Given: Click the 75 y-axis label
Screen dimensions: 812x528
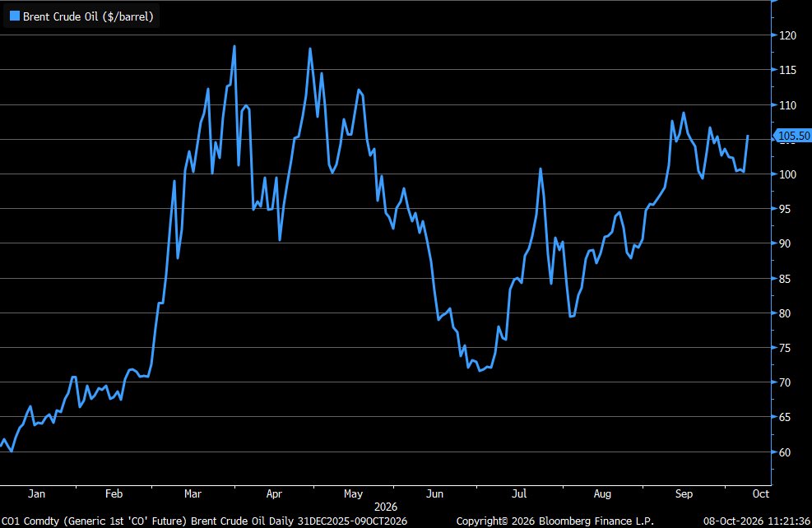Looking at the screenshot, I should (x=785, y=348).
